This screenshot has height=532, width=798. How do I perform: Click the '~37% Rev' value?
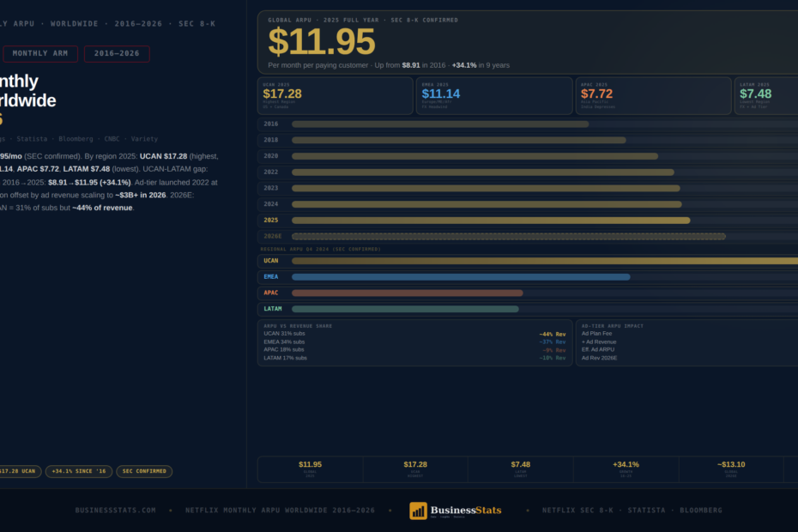pyautogui.click(x=553, y=342)
